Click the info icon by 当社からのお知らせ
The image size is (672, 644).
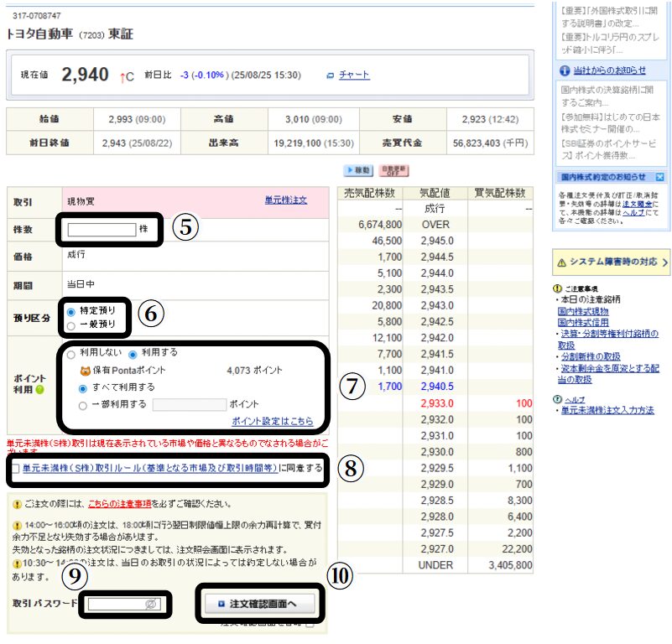pos(565,70)
